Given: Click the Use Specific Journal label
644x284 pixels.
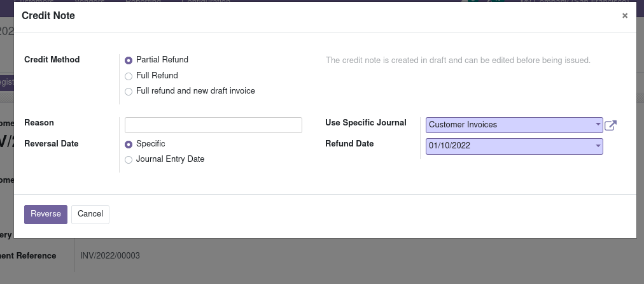Looking at the screenshot, I should [366, 122].
